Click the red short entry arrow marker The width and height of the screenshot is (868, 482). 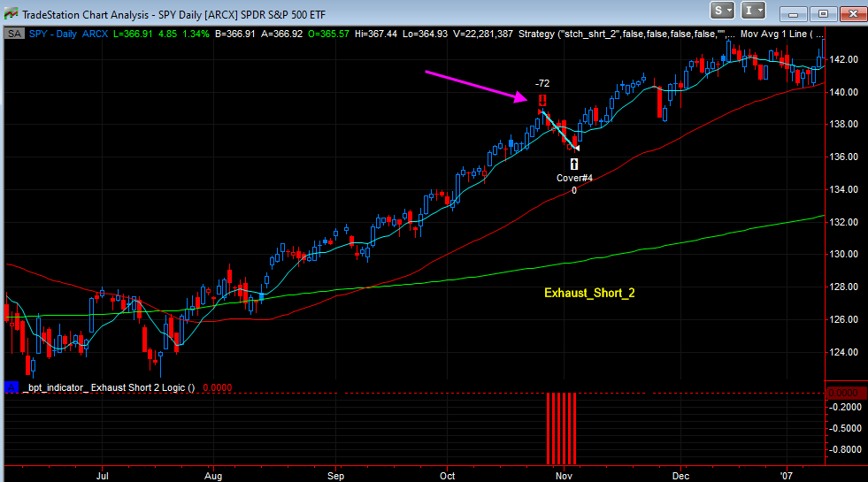(542, 101)
